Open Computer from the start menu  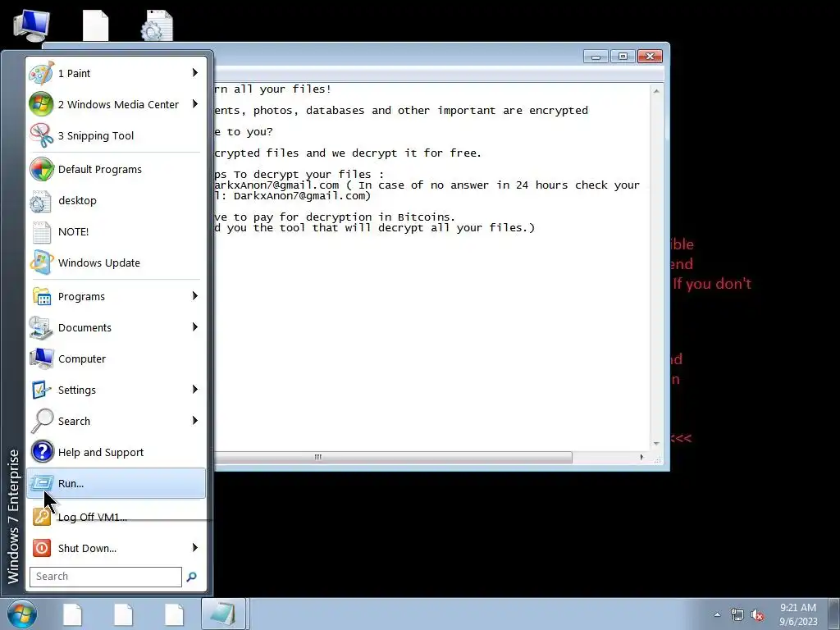tap(116, 358)
